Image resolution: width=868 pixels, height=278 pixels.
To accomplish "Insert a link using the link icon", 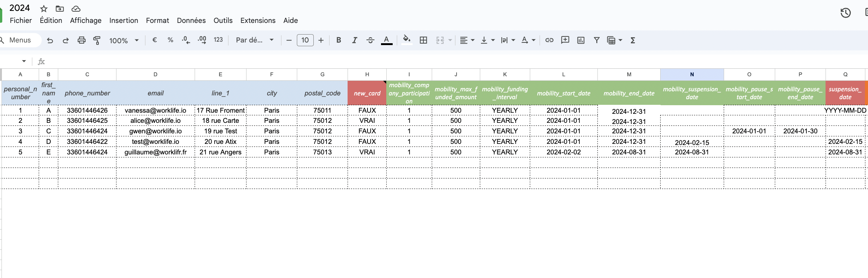I will pyautogui.click(x=549, y=40).
